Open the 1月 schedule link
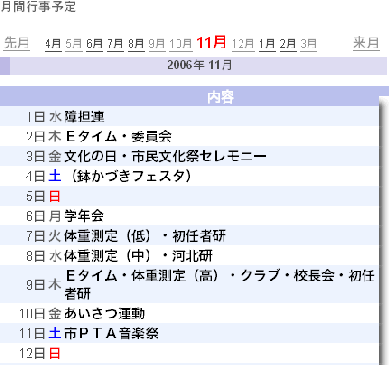 coord(267,44)
